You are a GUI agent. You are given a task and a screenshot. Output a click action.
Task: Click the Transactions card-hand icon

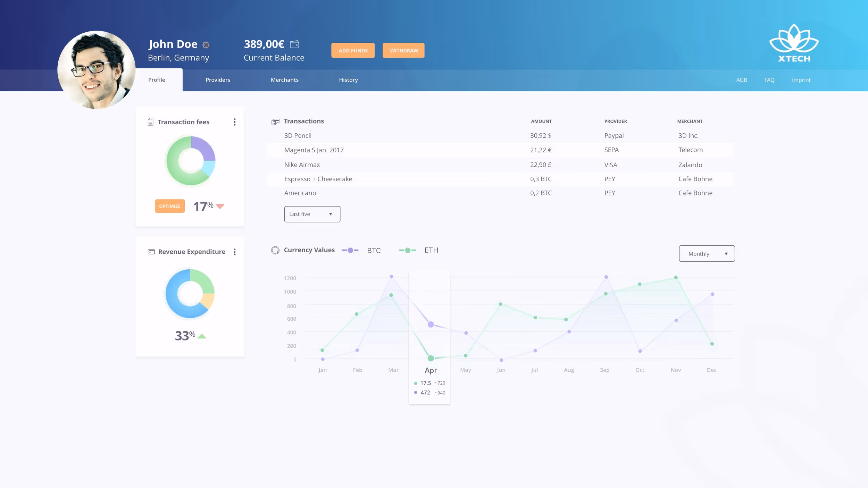tap(275, 121)
